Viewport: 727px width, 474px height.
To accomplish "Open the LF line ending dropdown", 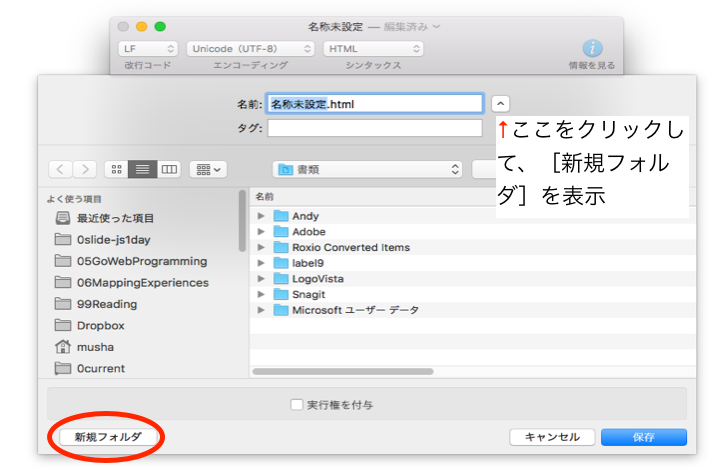I will click(x=147, y=48).
